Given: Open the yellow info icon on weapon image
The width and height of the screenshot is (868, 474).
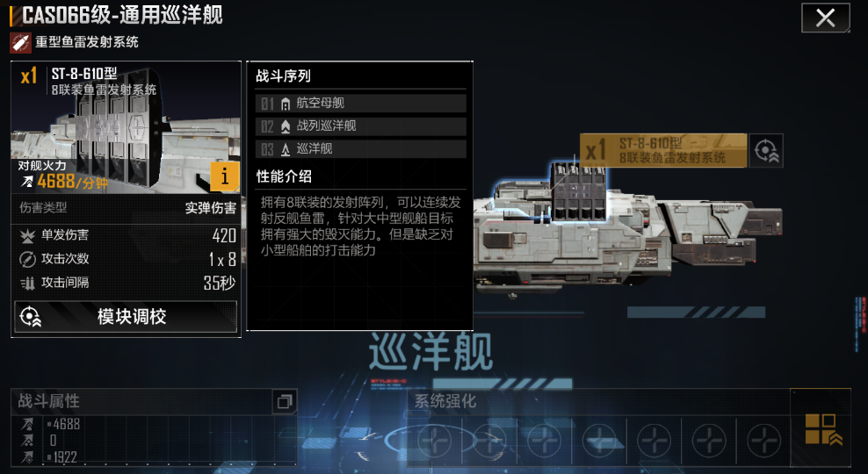Looking at the screenshot, I should coord(224,176).
